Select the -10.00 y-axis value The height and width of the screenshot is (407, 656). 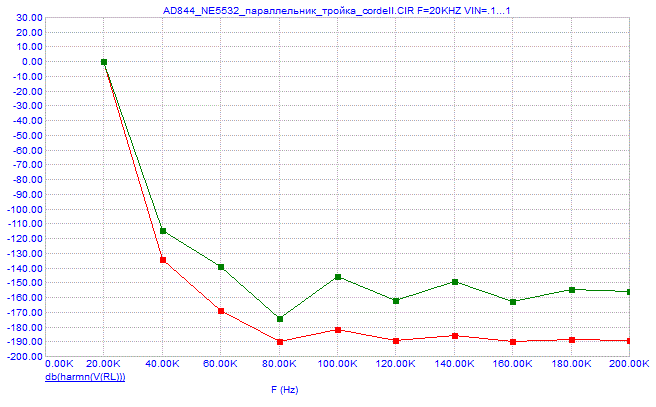click(27, 77)
